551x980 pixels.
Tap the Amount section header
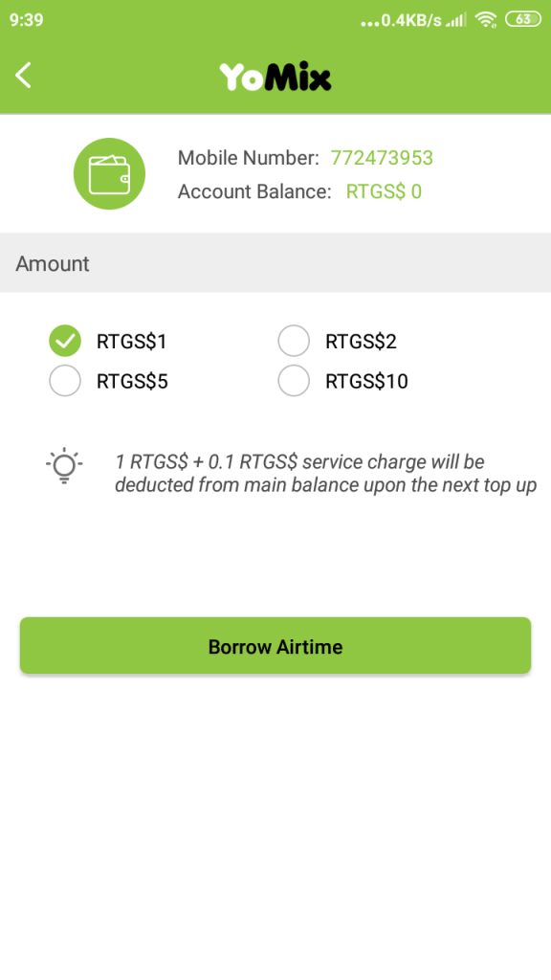275,262
